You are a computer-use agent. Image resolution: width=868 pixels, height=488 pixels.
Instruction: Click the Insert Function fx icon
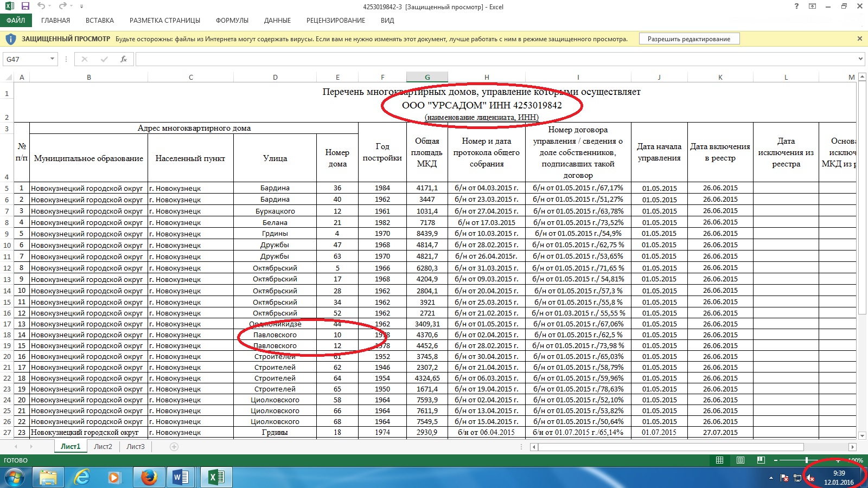click(124, 59)
